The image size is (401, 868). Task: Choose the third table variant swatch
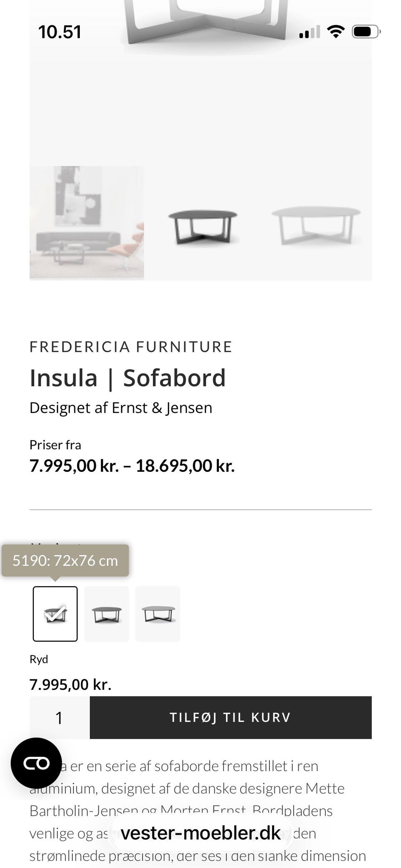pos(158,613)
